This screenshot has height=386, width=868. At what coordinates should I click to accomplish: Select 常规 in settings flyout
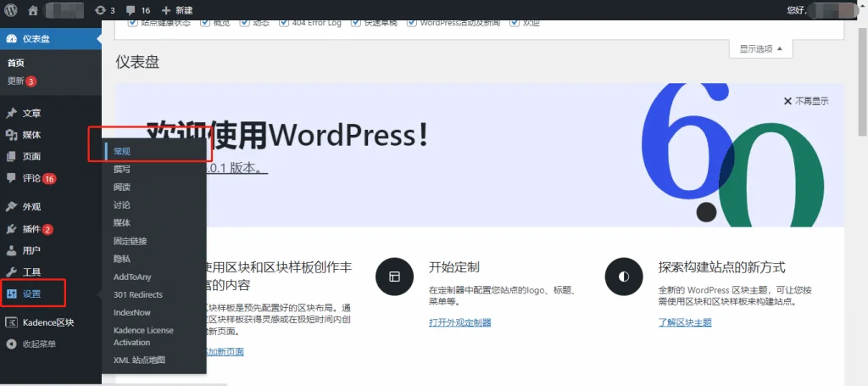tap(122, 151)
